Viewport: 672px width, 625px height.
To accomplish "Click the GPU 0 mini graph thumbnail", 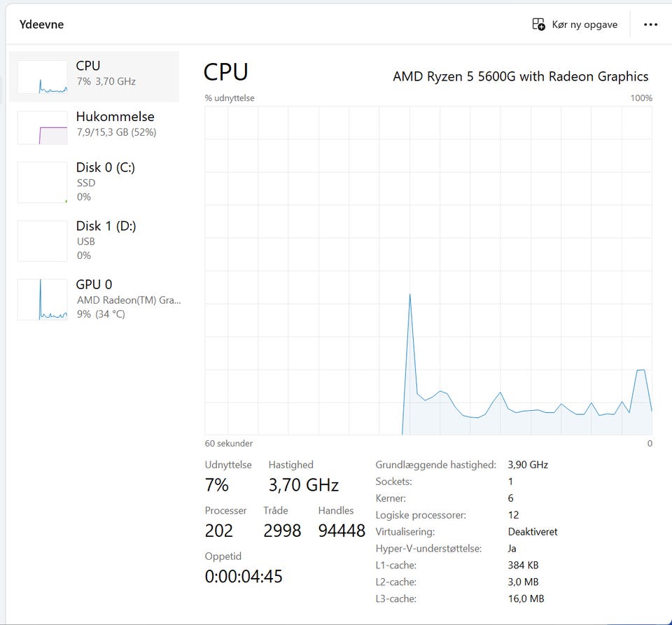I will tap(42, 299).
